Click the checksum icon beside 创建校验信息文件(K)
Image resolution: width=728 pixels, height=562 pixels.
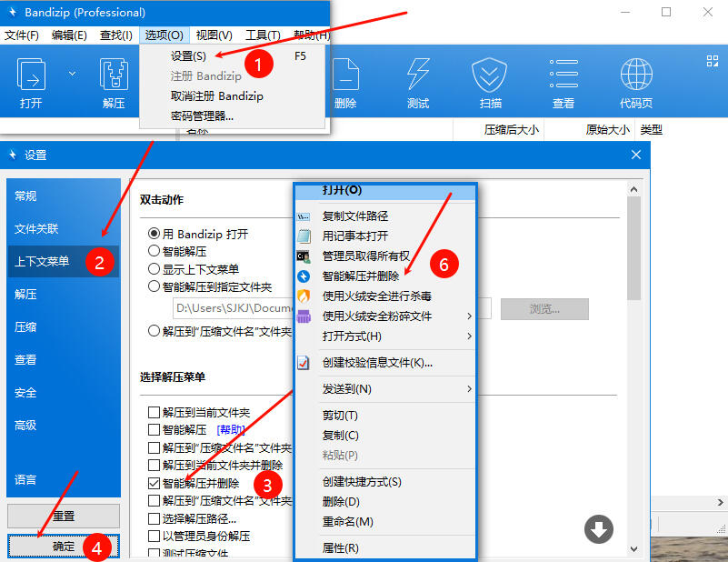tap(304, 362)
